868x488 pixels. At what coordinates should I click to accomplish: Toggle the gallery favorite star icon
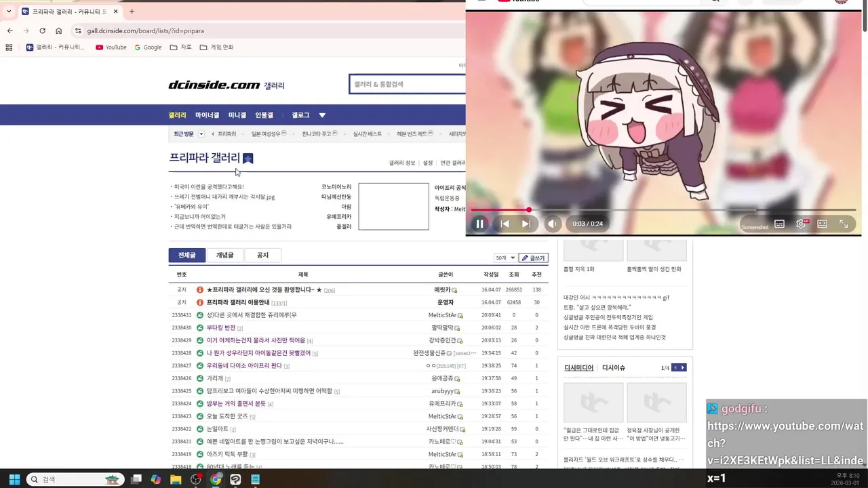(x=248, y=159)
